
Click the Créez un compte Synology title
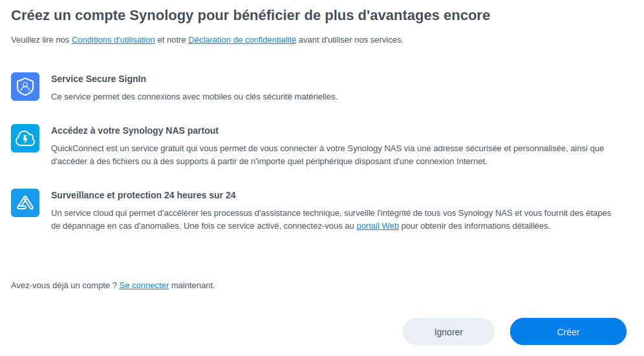[x=250, y=15]
